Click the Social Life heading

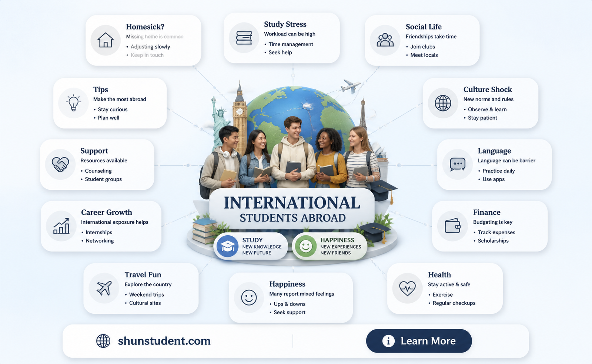[x=424, y=27]
